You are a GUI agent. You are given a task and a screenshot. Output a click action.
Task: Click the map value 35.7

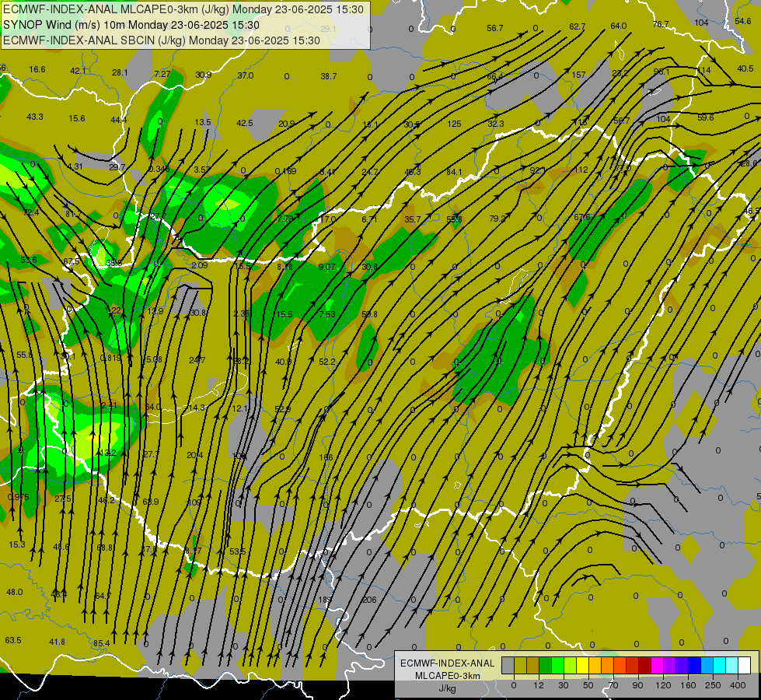(413, 219)
